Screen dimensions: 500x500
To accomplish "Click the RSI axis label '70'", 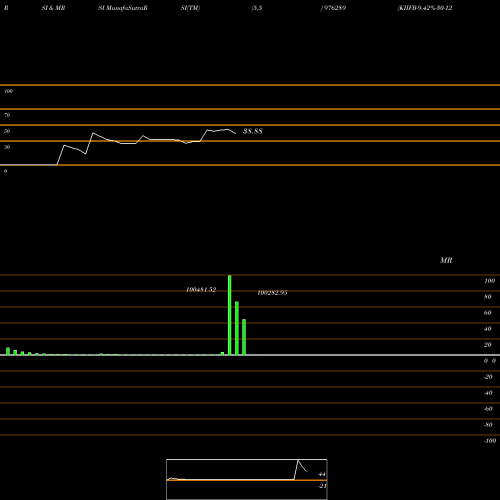I will click(x=7, y=115).
